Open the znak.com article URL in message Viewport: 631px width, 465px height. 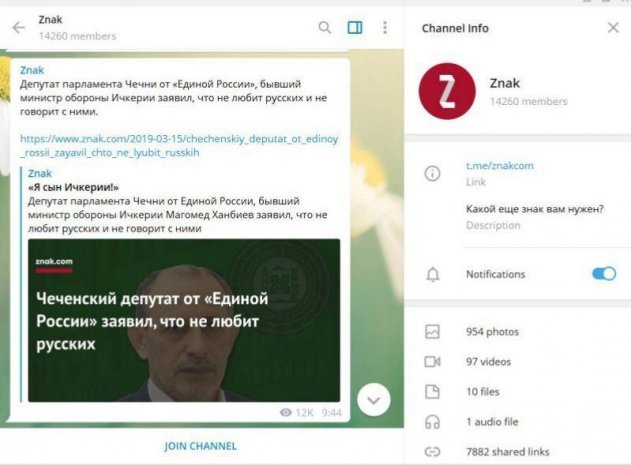[x=179, y=146]
